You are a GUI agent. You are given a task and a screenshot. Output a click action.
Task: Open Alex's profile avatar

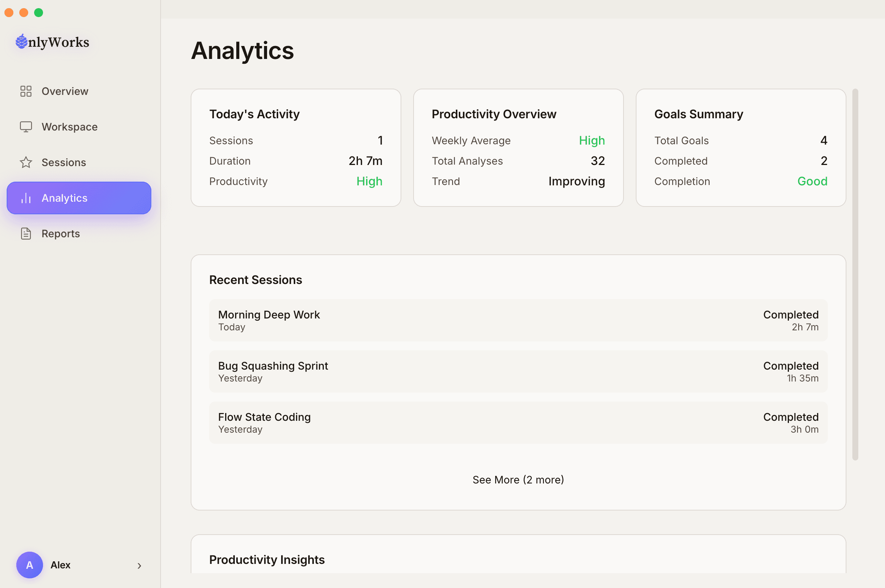pyautogui.click(x=29, y=565)
